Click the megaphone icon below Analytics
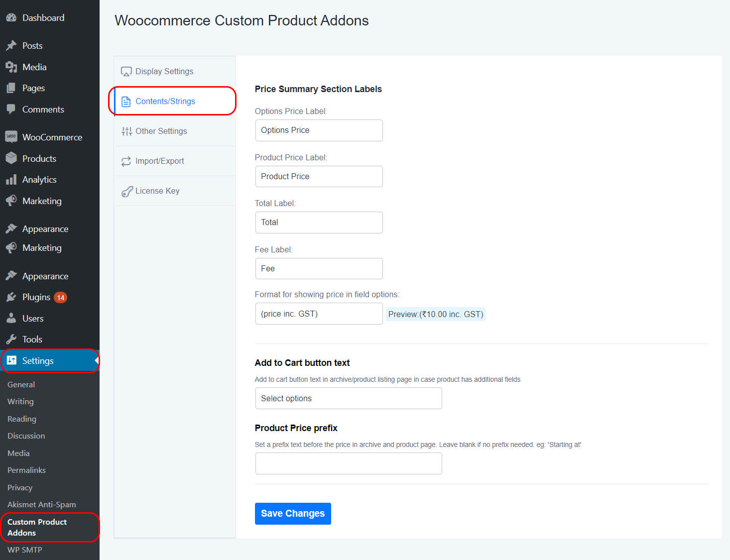 click(11, 201)
